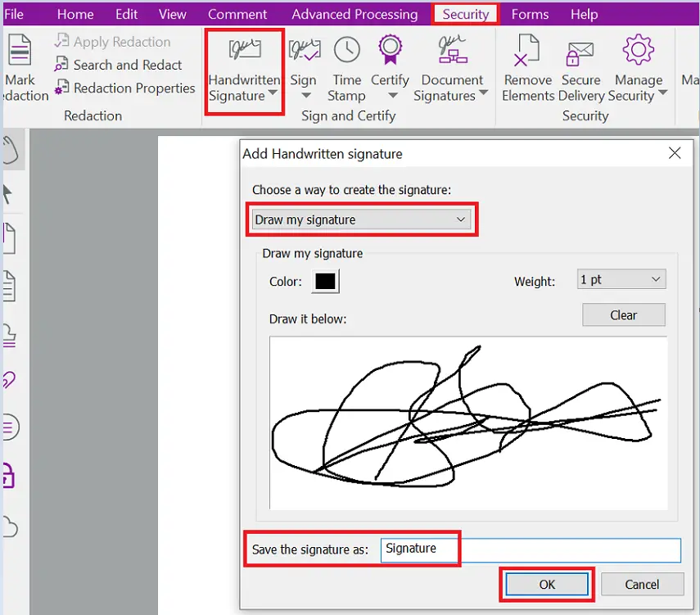This screenshot has height=615, width=700.
Task: Switch to the Forms tab
Action: 530,14
